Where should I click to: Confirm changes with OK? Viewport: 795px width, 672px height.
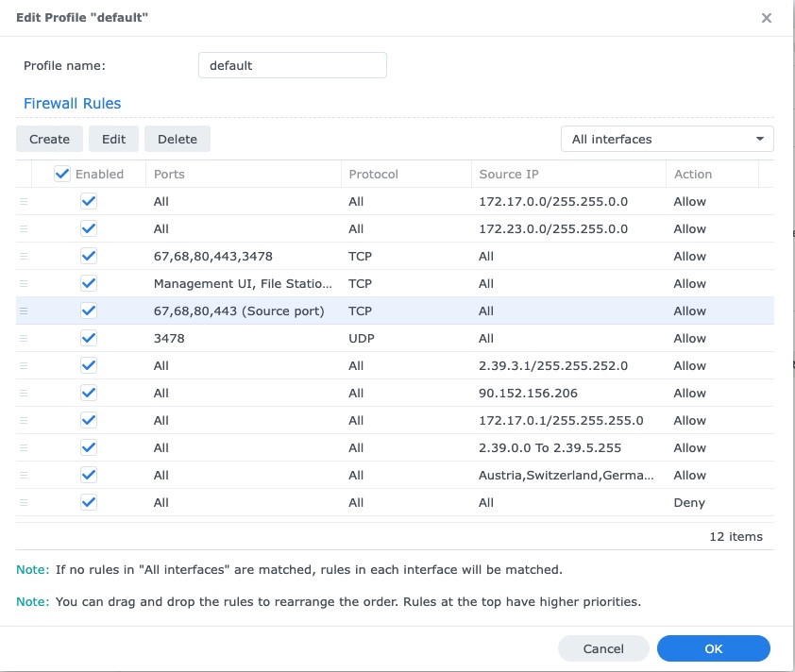[713, 648]
